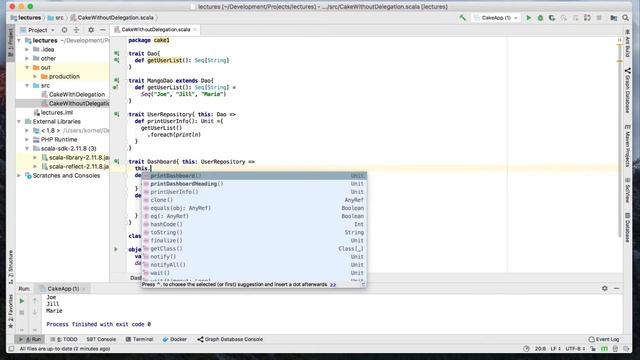Start debugging with the bug icon
The image size is (640, 360).
click(x=540, y=18)
